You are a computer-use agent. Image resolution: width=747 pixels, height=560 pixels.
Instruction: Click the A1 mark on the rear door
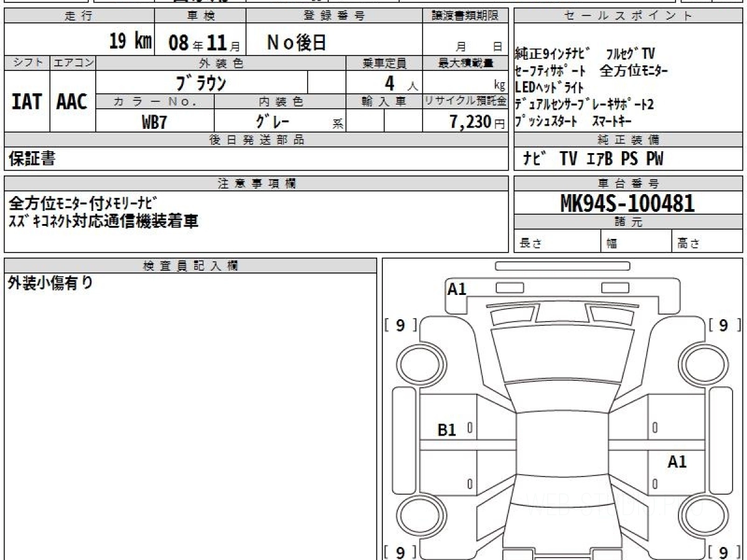pyautogui.click(x=677, y=462)
